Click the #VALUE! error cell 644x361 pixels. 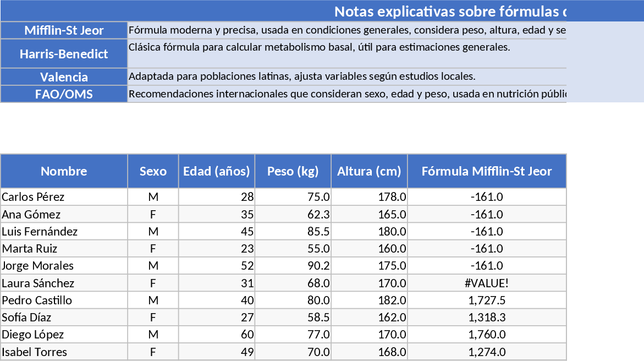click(x=487, y=283)
